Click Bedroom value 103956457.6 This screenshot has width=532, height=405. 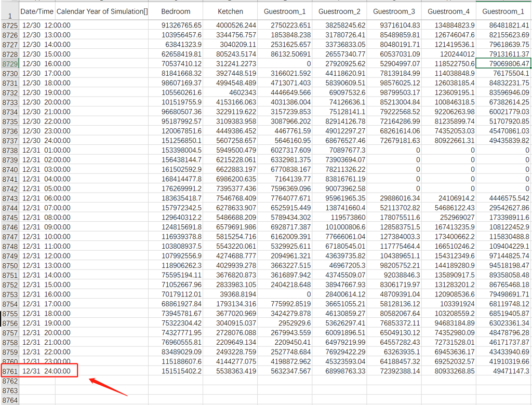coord(176,35)
